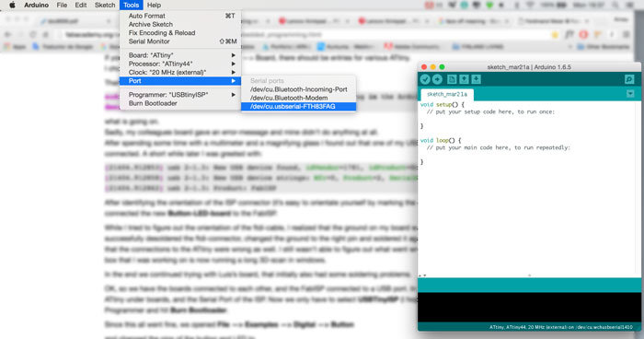Open the tab dropdown arrow in Arduino window

630,94
